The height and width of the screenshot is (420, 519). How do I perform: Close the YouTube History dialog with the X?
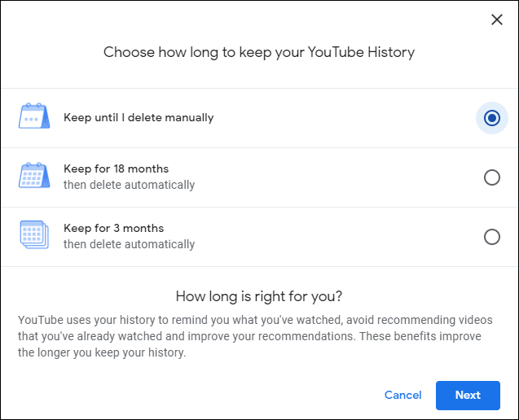click(x=497, y=20)
